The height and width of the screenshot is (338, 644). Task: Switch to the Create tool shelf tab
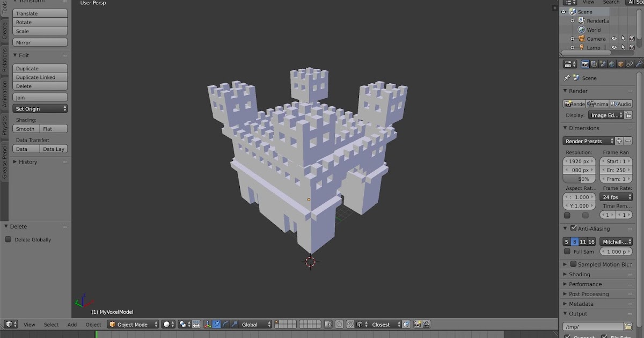(4, 31)
